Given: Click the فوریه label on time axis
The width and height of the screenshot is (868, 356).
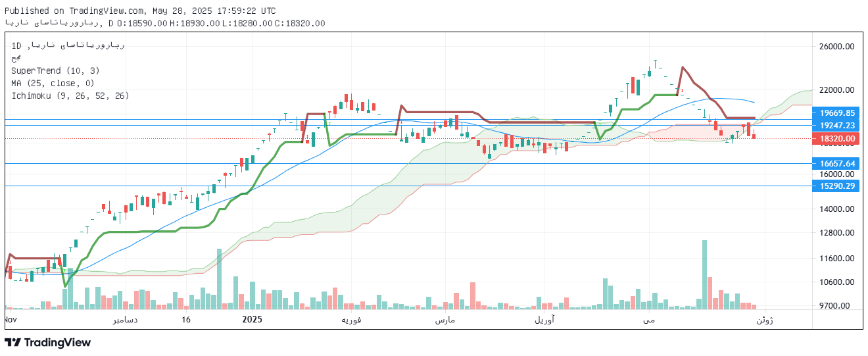Looking at the screenshot, I should [351, 320].
